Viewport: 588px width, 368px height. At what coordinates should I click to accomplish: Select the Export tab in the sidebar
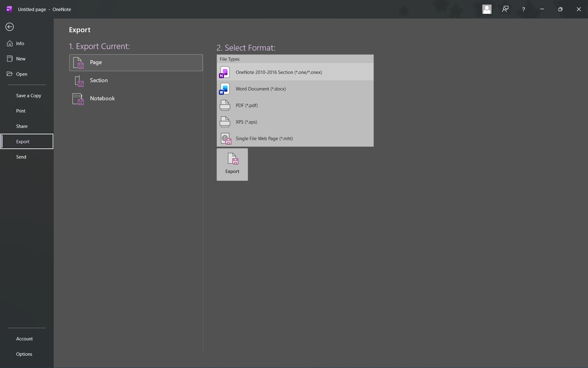coord(27,141)
